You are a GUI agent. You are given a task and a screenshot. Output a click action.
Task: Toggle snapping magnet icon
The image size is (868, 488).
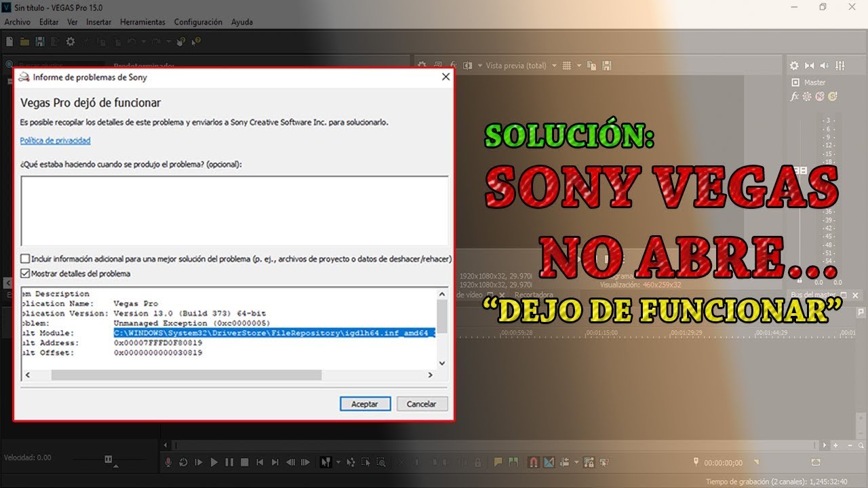click(533, 462)
